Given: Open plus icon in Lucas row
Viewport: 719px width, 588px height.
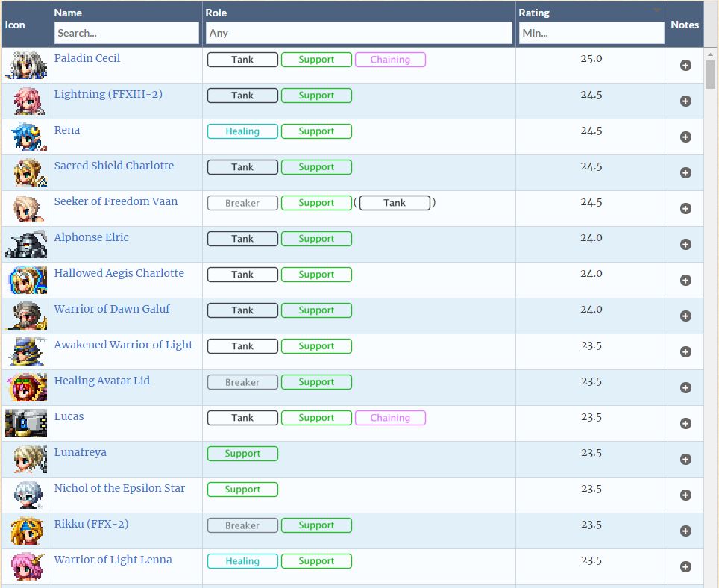Looking at the screenshot, I should click(x=685, y=423).
